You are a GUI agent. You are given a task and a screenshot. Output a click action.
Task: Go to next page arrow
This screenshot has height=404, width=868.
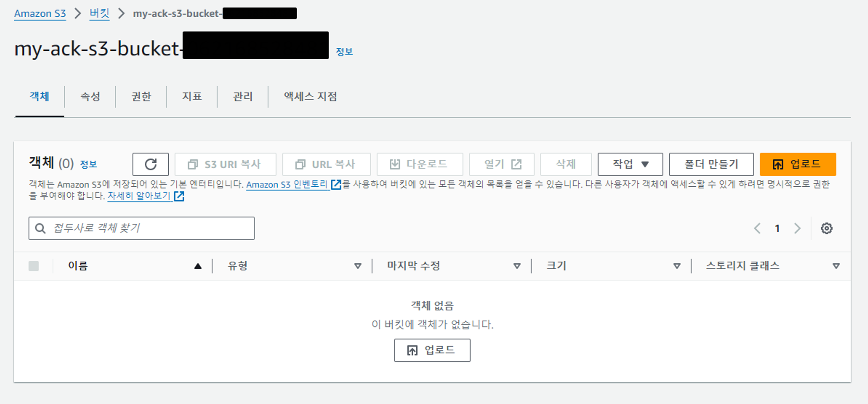797,228
